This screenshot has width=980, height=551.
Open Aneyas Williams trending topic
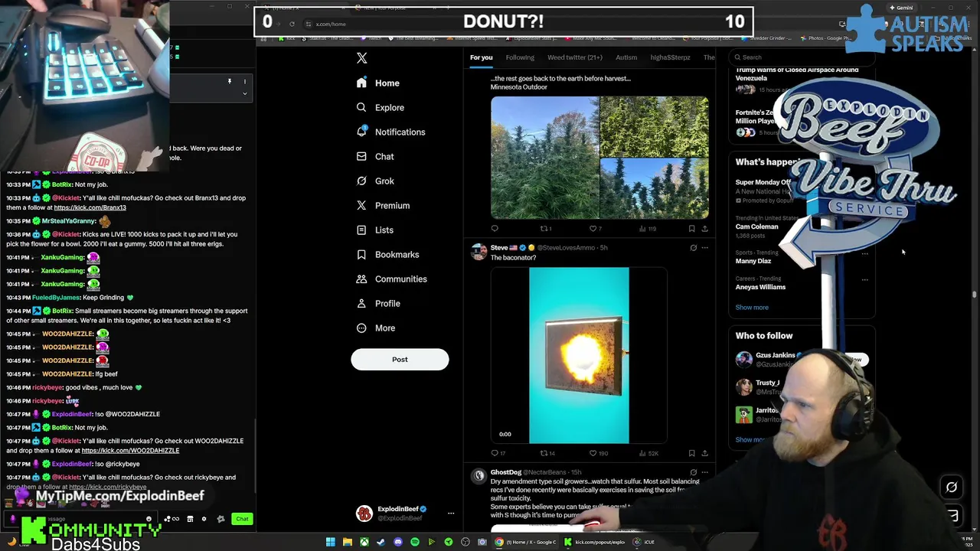760,287
